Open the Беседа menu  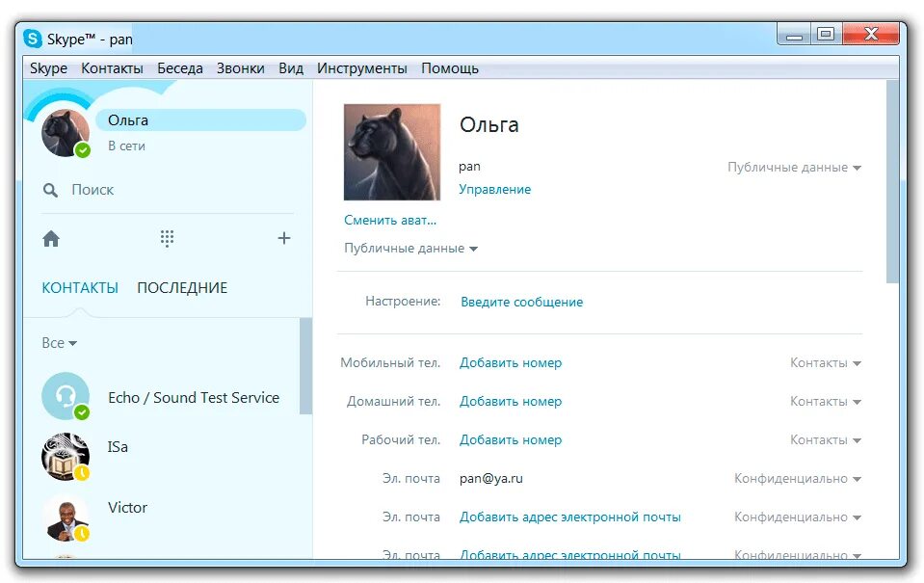[180, 68]
